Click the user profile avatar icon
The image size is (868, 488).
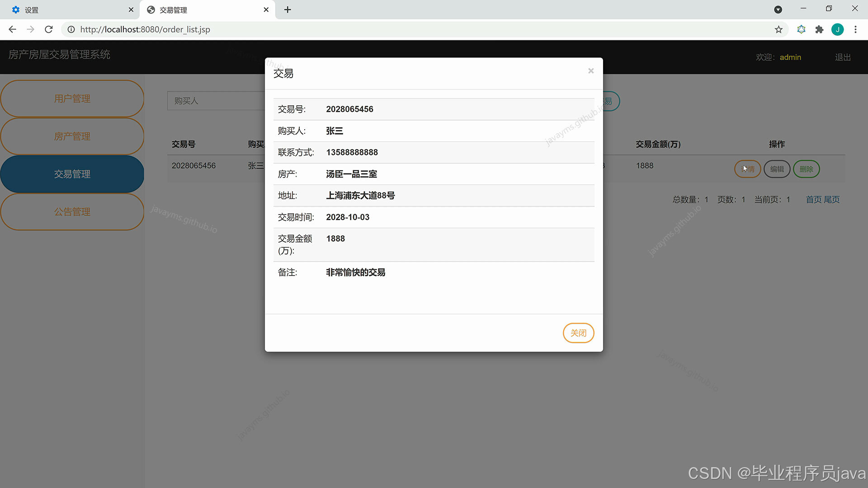[838, 29]
